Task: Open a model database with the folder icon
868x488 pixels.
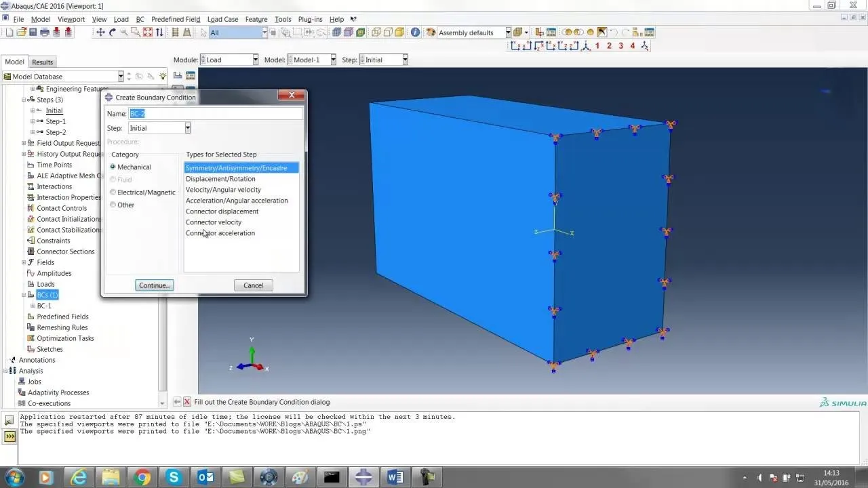Action: 21,33
